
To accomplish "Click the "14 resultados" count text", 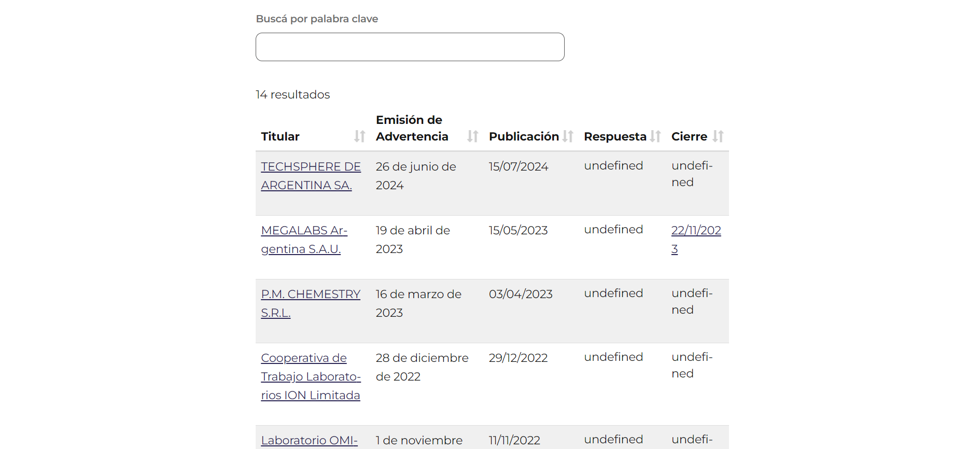I will pyautogui.click(x=292, y=94).
